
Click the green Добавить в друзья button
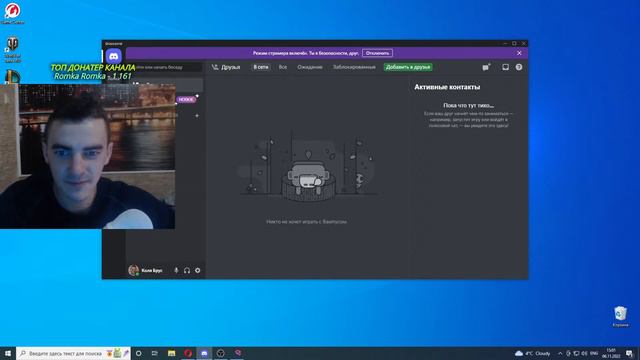[x=408, y=67]
